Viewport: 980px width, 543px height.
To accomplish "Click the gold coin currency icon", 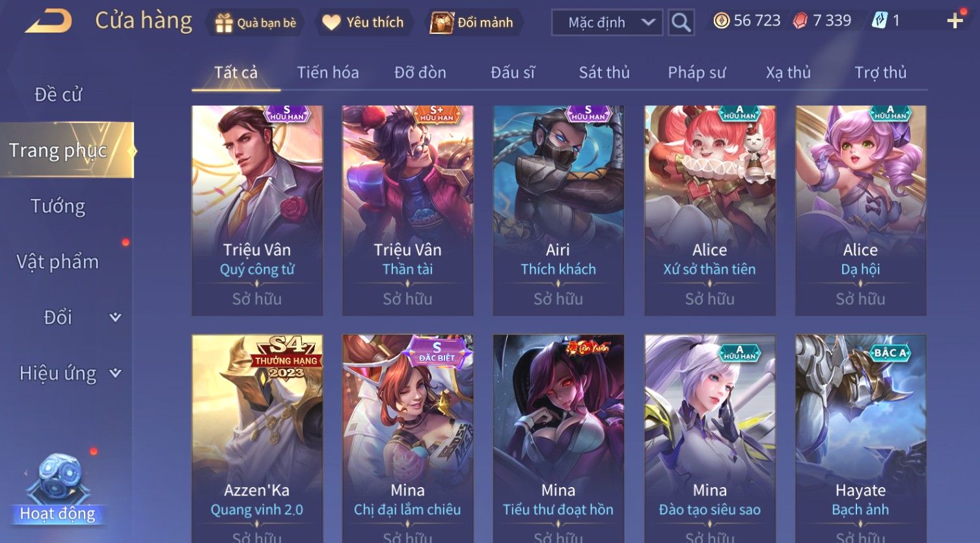I will [x=721, y=21].
